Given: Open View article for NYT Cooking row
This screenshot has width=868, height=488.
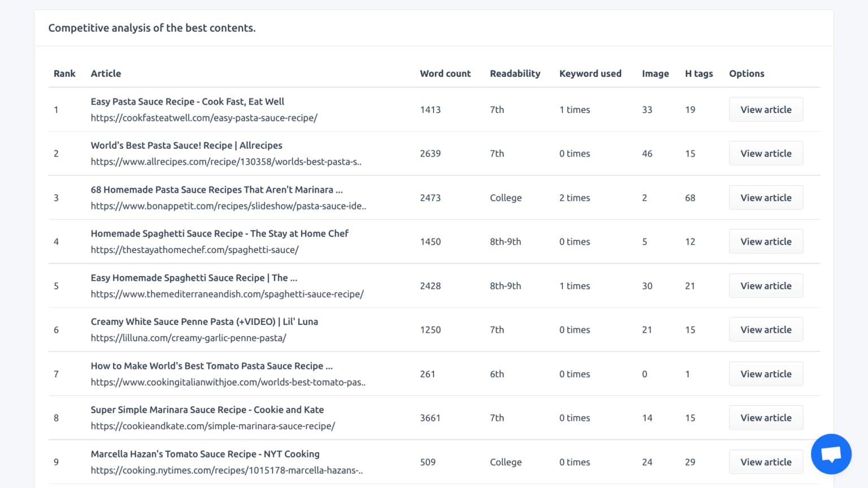Looking at the screenshot, I should pyautogui.click(x=766, y=462).
